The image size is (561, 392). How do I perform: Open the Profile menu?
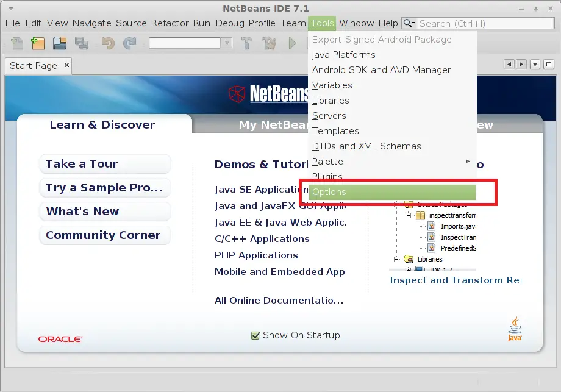[x=262, y=23]
